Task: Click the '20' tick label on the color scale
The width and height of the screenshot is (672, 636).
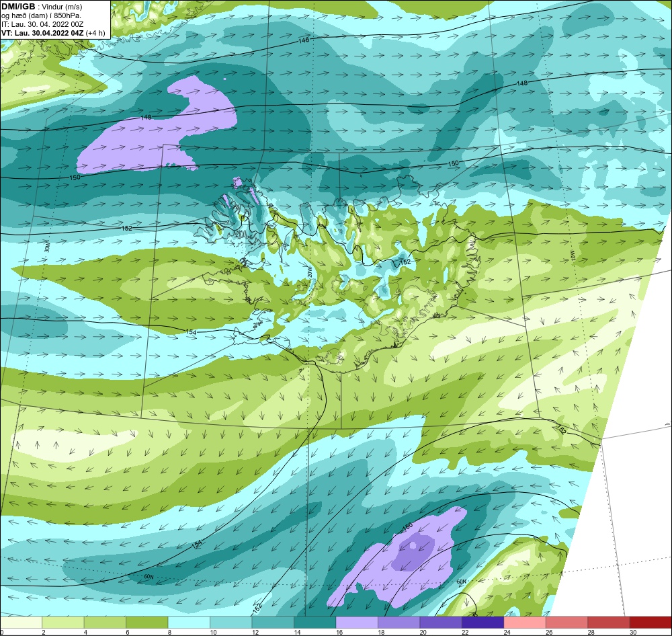Action: click(423, 632)
